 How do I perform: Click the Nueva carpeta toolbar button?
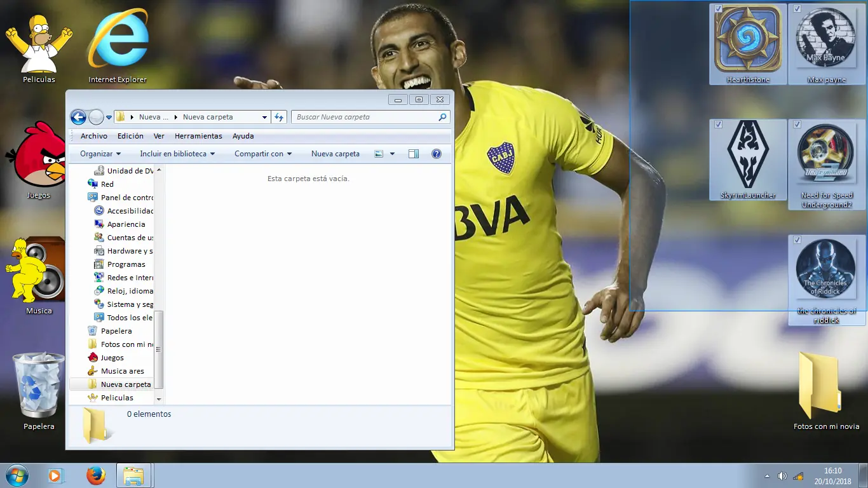click(x=336, y=154)
